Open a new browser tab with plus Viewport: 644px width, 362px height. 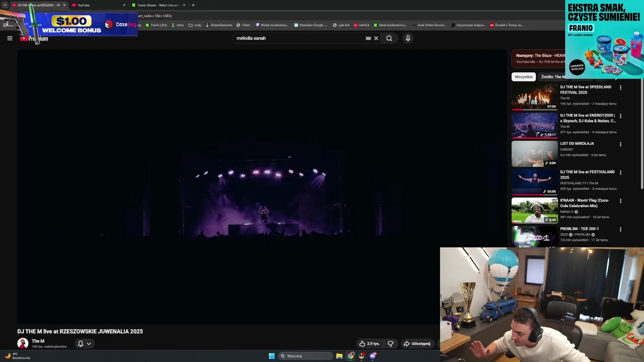193,5
